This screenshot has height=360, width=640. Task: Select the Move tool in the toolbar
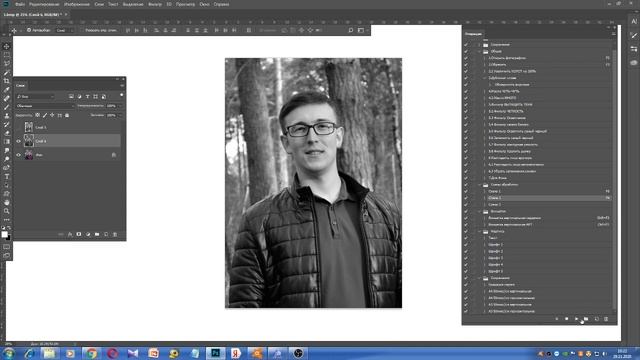point(7,46)
